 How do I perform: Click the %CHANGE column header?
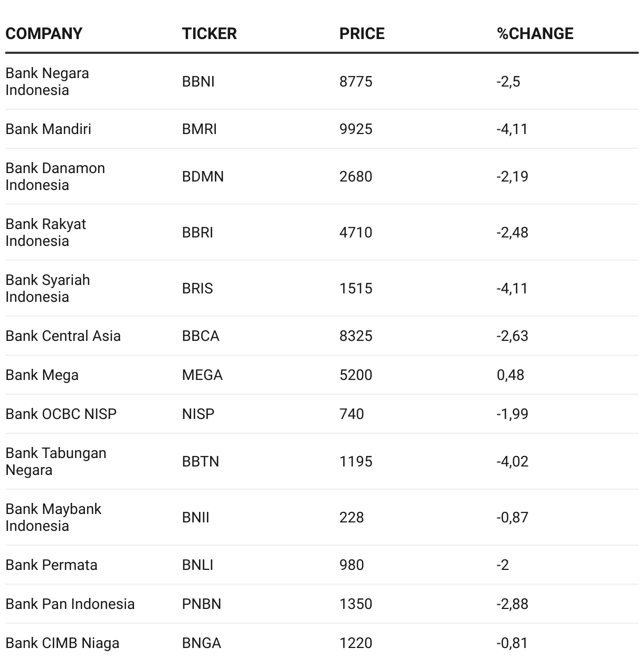pos(535,34)
